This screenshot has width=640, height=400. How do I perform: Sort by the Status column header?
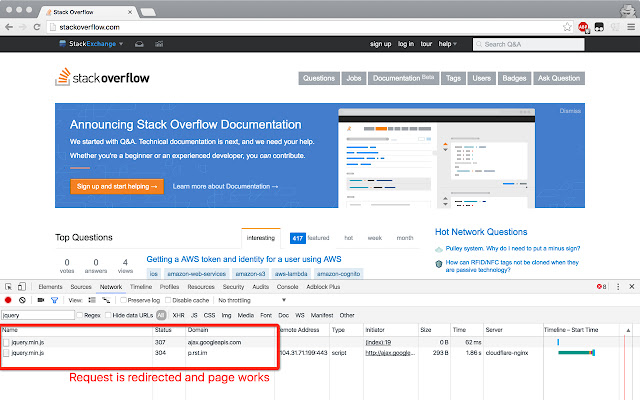[x=169, y=330]
